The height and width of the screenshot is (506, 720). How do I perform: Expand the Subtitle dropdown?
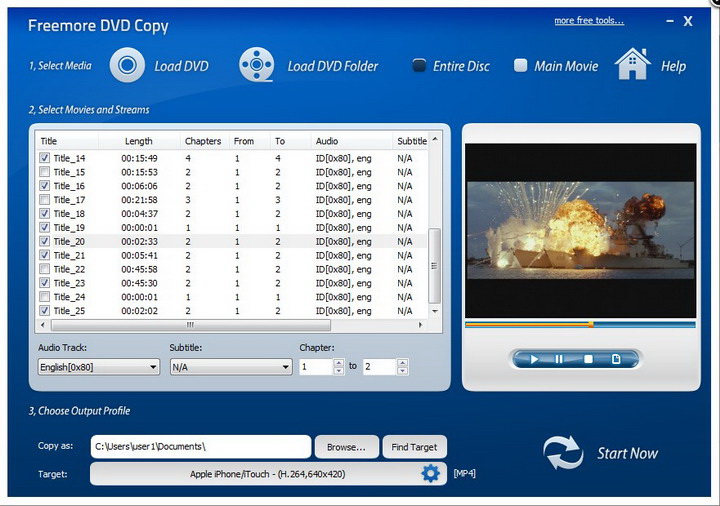(x=230, y=367)
